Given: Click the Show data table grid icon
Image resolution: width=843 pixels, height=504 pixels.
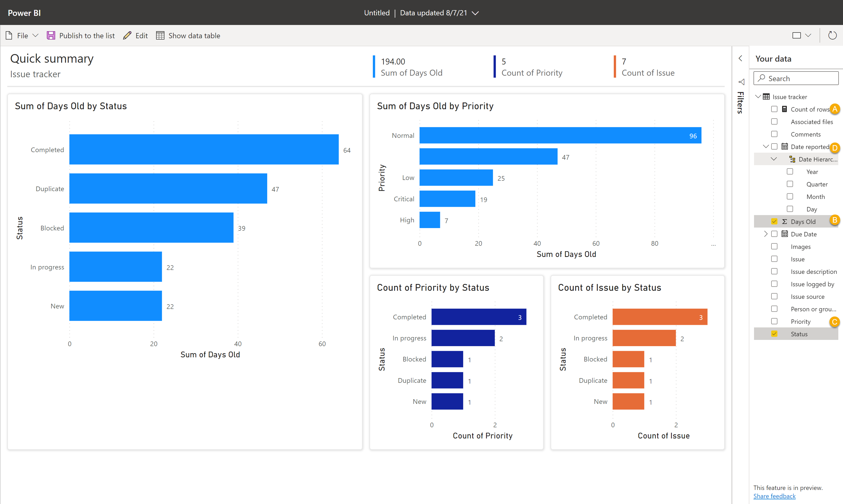Looking at the screenshot, I should point(160,35).
